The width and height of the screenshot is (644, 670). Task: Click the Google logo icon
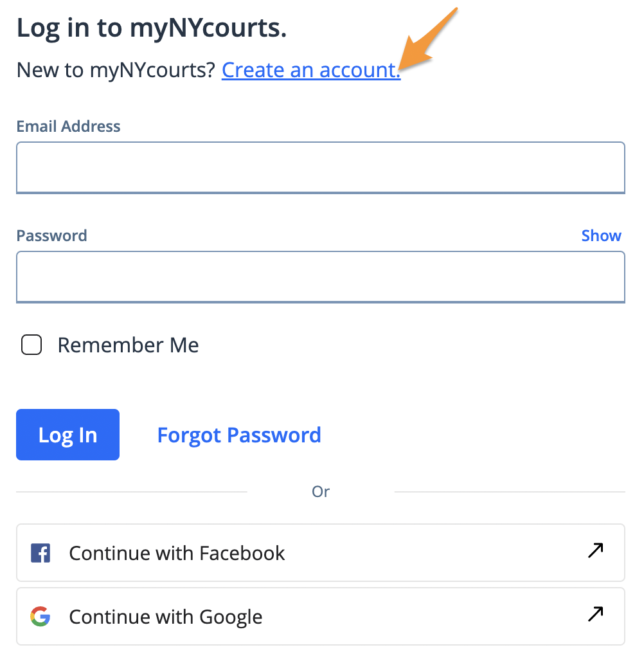pyautogui.click(x=40, y=616)
